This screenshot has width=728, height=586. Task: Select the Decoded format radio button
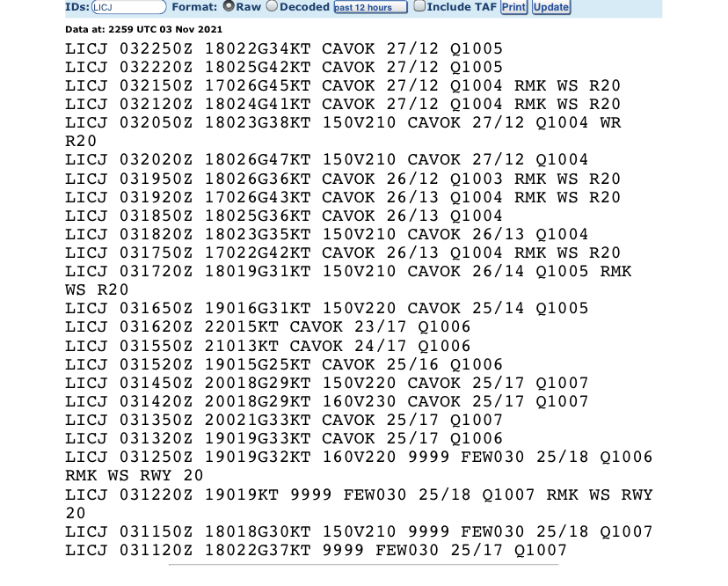coord(272,7)
